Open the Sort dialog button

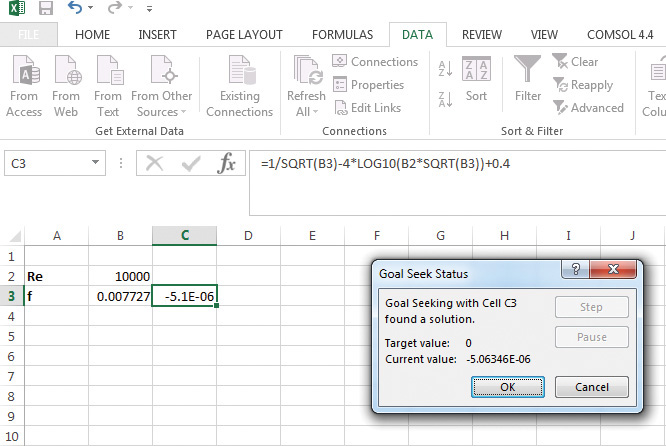(477, 80)
